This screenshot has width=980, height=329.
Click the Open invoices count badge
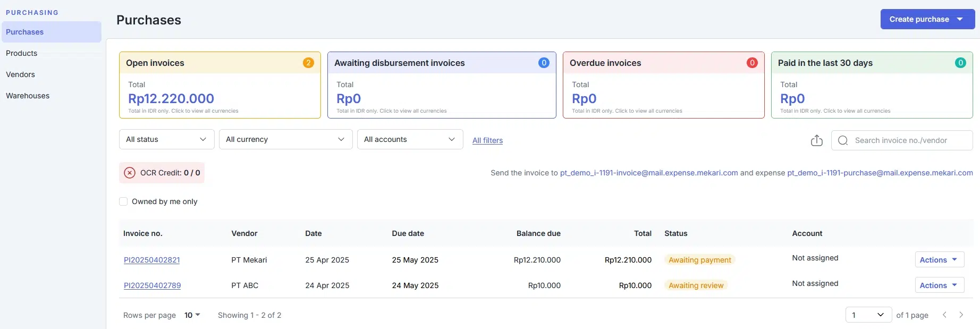click(308, 63)
